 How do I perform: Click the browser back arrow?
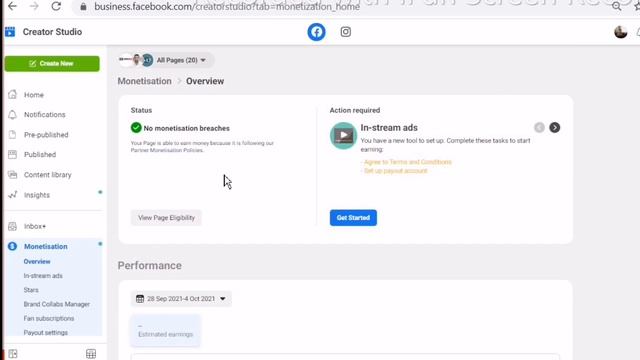(12, 6)
